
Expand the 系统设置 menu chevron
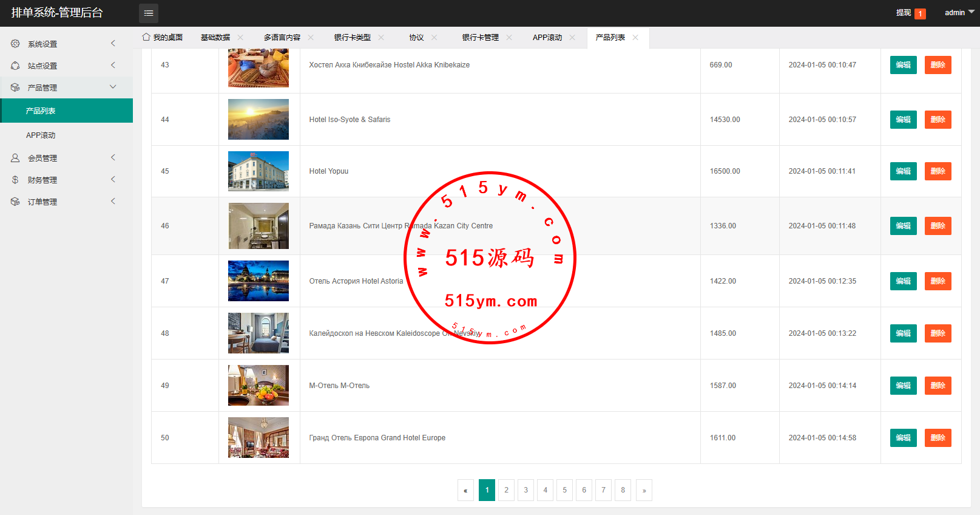point(113,43)
